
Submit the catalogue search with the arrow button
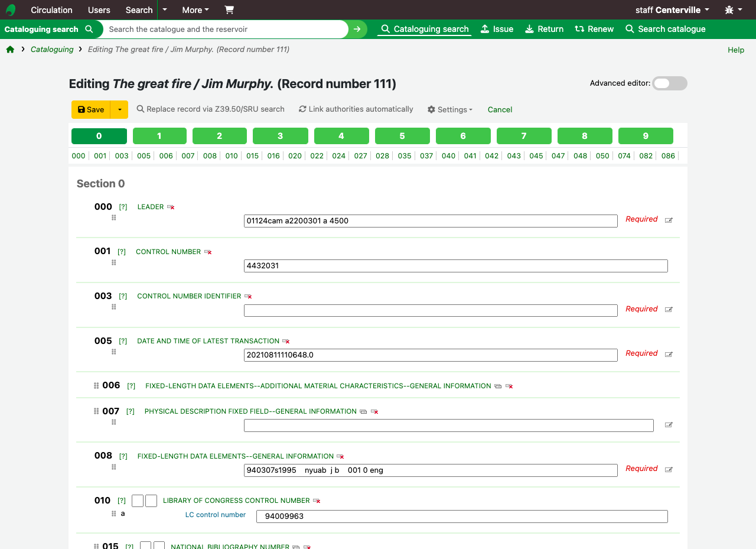tap(357, 29)
